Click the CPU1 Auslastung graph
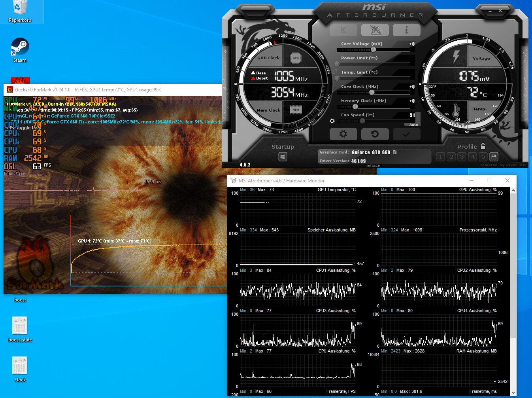 click(298, 290)
